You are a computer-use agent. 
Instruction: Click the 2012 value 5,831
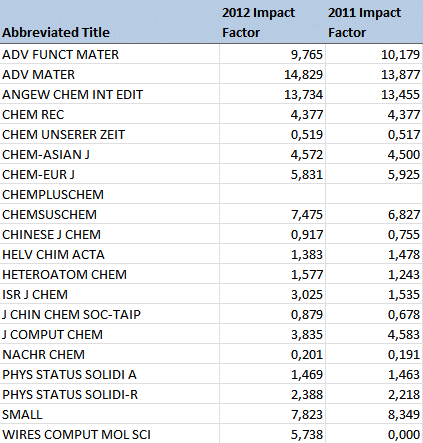(x=307, y=175)
